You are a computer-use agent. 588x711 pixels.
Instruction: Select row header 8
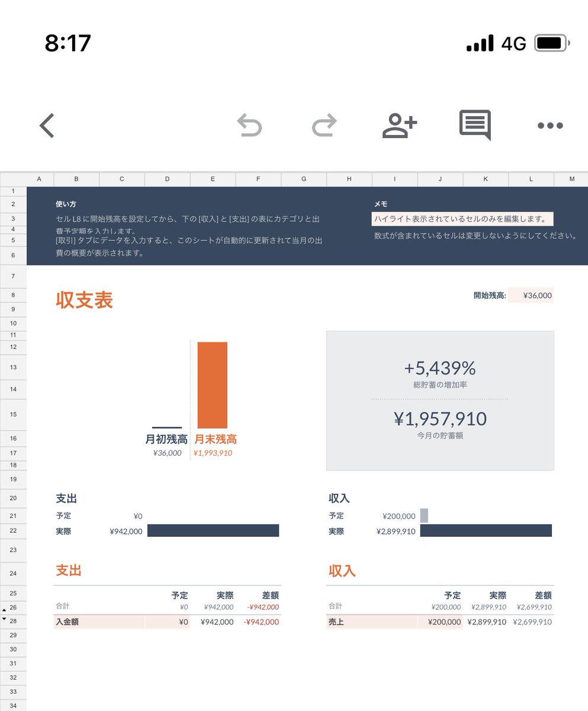[x=13, y=295]
